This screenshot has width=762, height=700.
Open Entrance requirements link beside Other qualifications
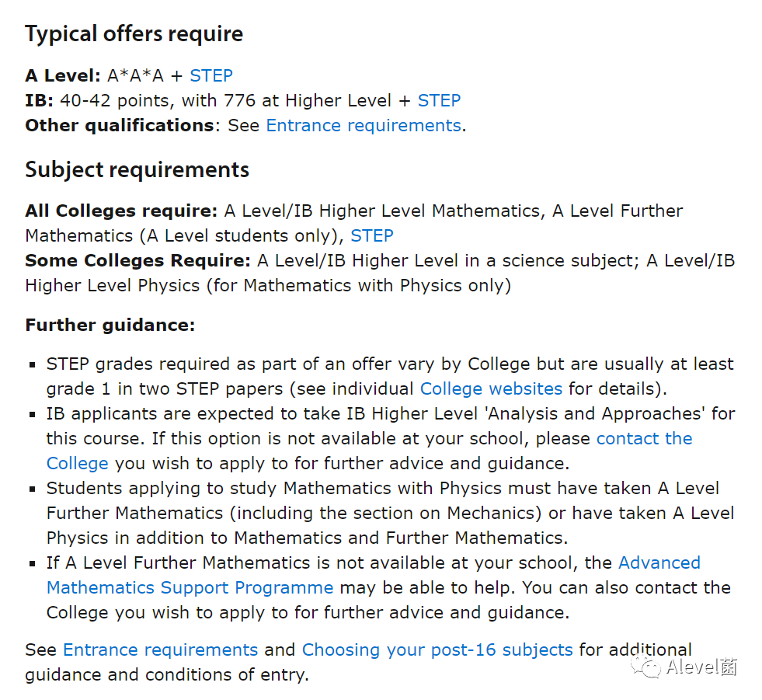coord(364,125)
